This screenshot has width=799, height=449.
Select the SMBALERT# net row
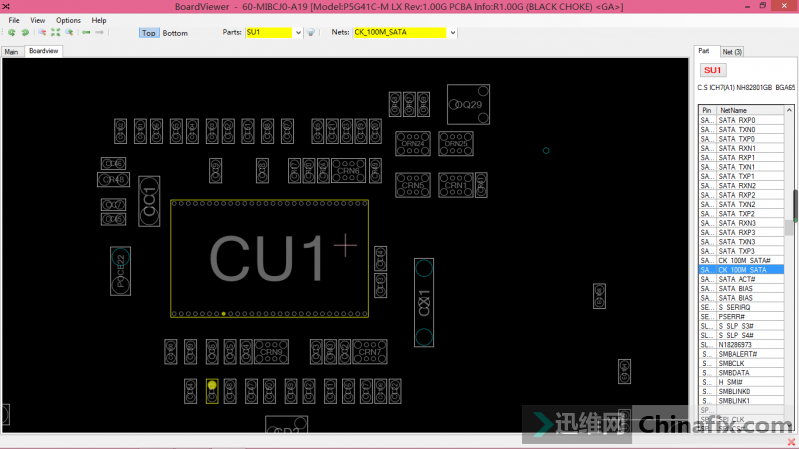point(741,354)
